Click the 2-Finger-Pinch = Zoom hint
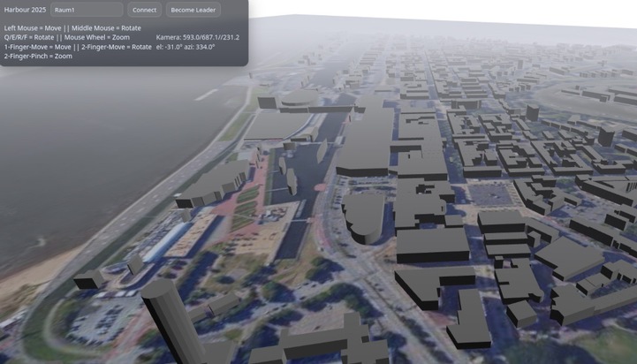Viewport: 637px width, 364px height. [38, 56]
